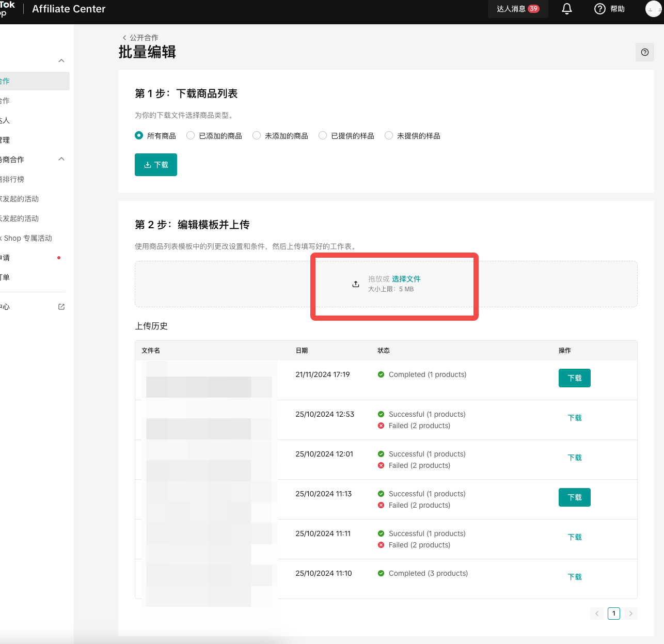Click the notification bell icon
Image resolution: width=664 pixels, height=644 pixels.
coord(567,9)
